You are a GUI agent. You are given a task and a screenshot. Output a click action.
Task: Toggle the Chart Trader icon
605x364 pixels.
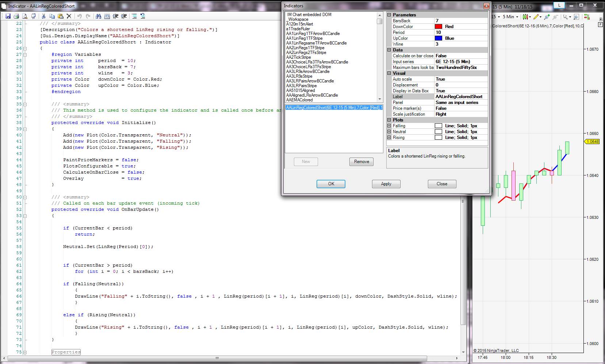tap(587, 17)
